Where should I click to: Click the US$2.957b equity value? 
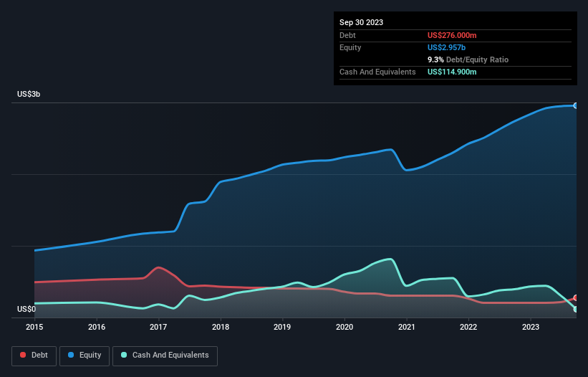point(446,47)
